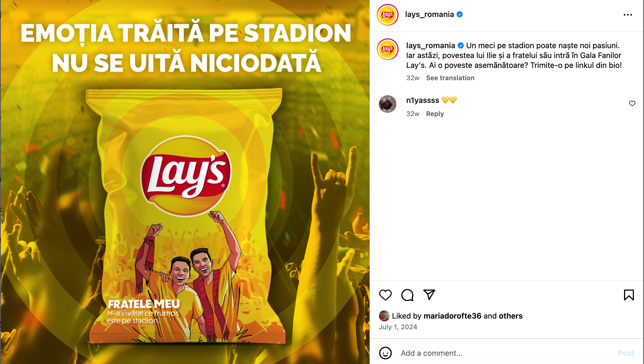
Task: Open the comment speech bubble icon
Action: [x=407, y=295]
